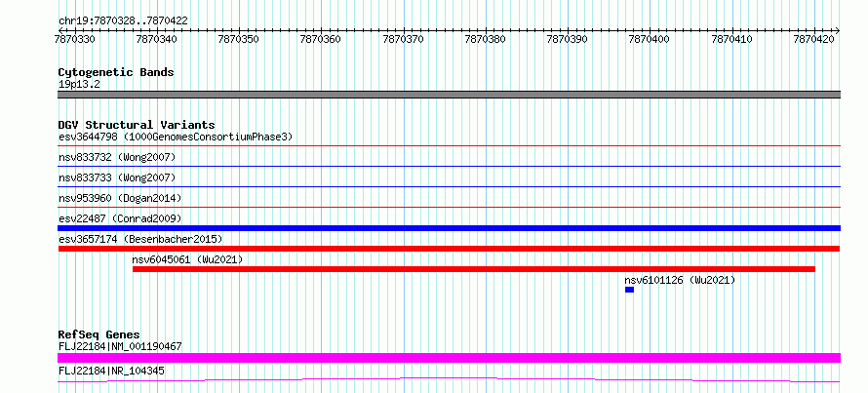Click ruler position 7870380
Screen dimensions: 868x393
[x=486, y=39]
